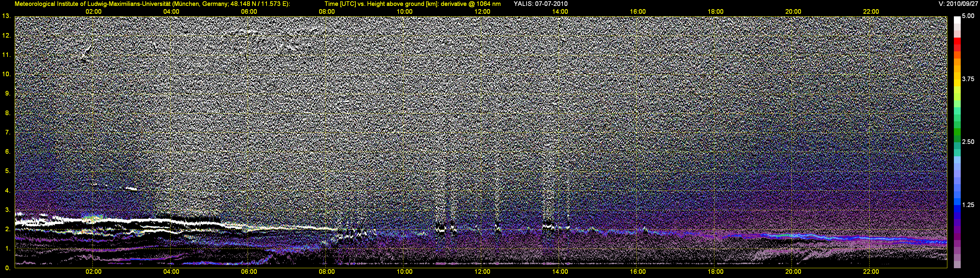Click 20:00 on the upper time axis
This screenshot has width=980, height=278.
[x=793, y=11]
